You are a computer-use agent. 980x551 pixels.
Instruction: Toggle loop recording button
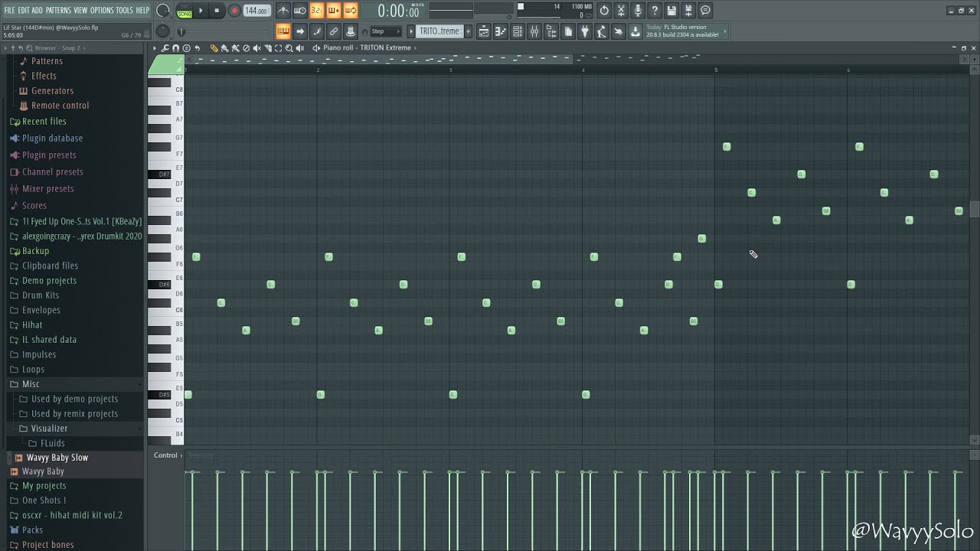click(x=351, y=11)
